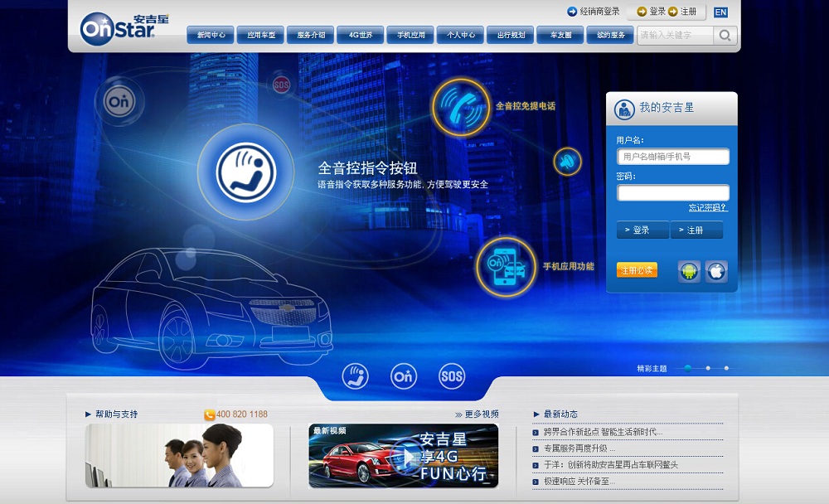Click the OnStar 安吉星 logo

124,29
